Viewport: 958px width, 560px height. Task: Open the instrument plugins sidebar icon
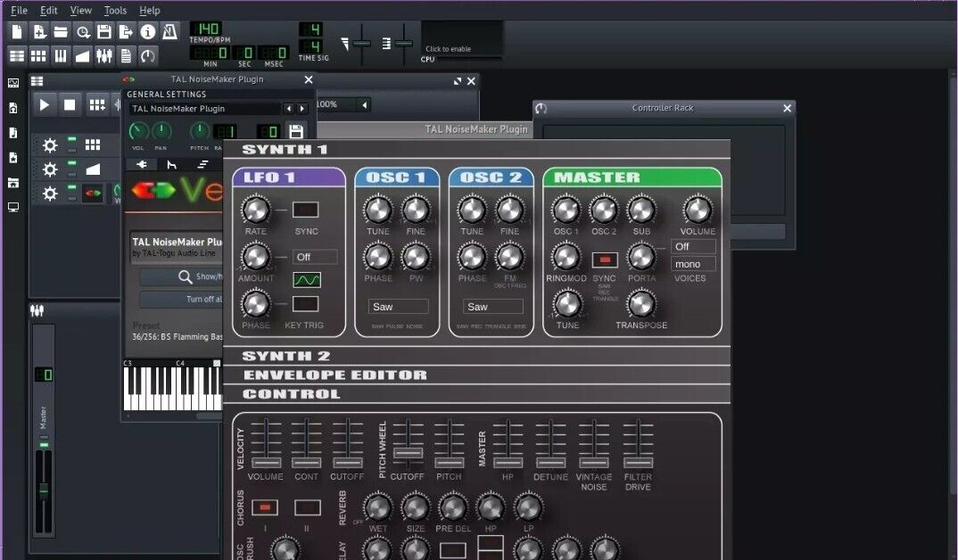click(x=12, y=83)
